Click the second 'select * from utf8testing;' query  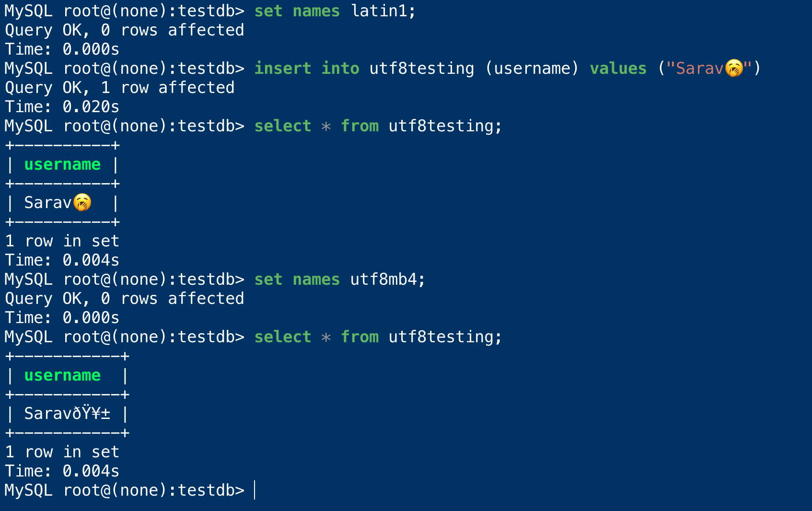pos(378,337)
